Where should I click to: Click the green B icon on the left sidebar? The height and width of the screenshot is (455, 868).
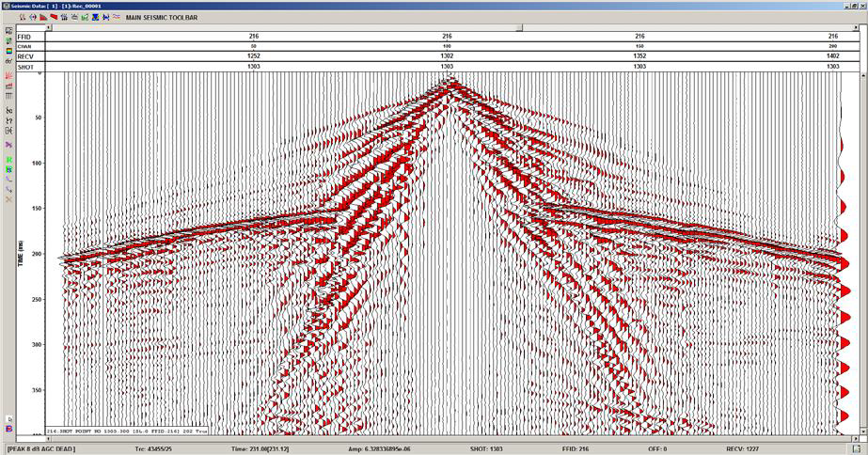tap(8, 169)
